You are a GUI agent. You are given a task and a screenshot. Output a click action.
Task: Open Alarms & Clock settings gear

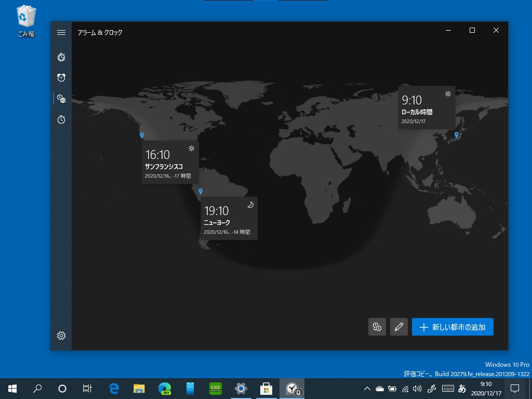pos(61,336)
